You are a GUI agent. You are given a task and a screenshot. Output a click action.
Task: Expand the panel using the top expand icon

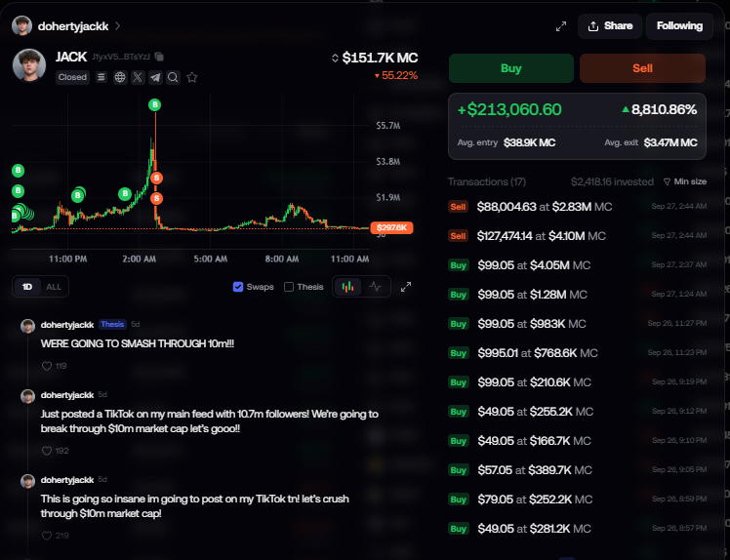click(561, 26)
